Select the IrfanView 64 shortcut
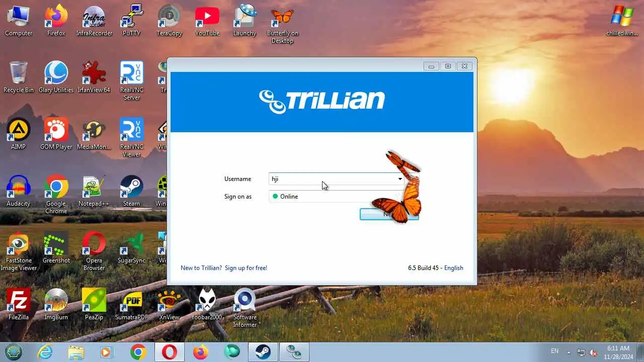644x362 pixels. pyautogui.click(x=94, y=77)
